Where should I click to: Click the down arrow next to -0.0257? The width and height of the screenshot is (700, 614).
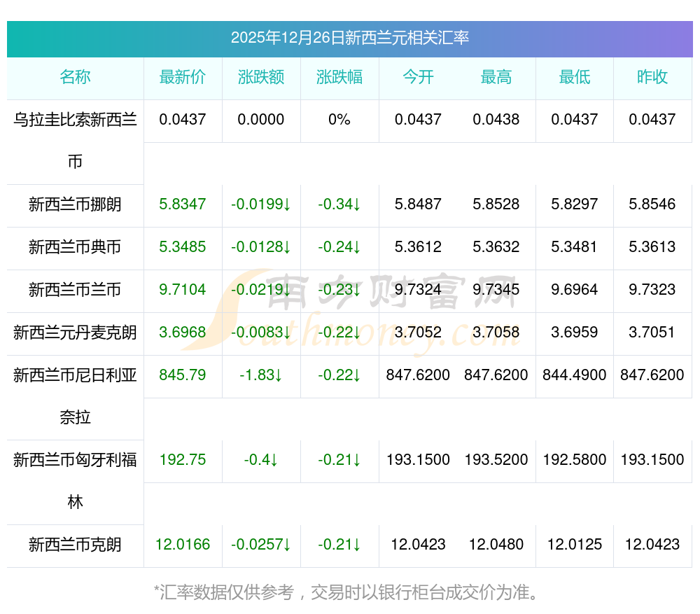click(287, 545)
